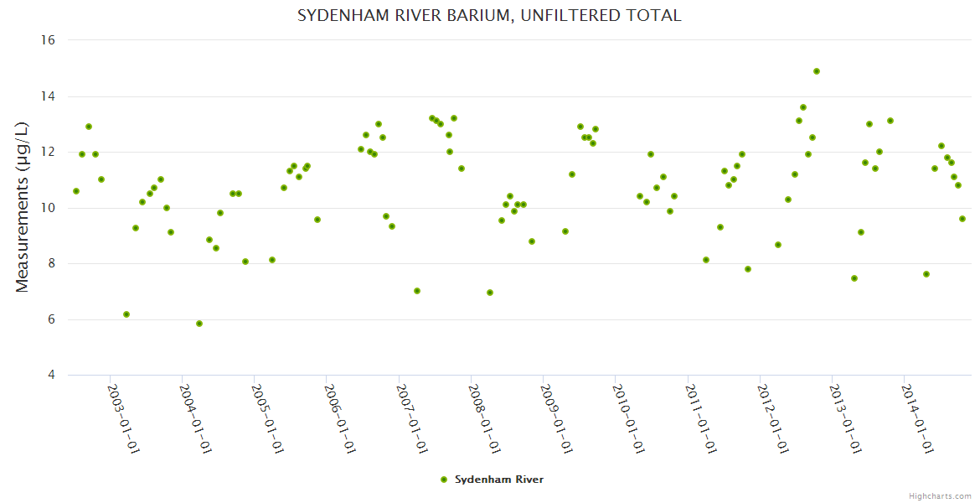This screenshot has width=980, height=503.
Task: Click the 4 y-axis tick label
Action: (x=51, y=375)
